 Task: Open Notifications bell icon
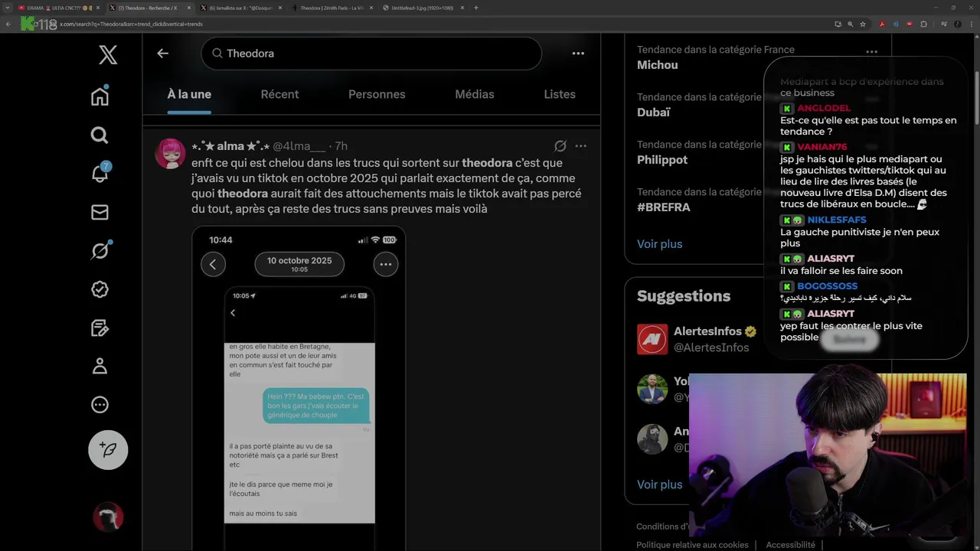pos(100,173)
